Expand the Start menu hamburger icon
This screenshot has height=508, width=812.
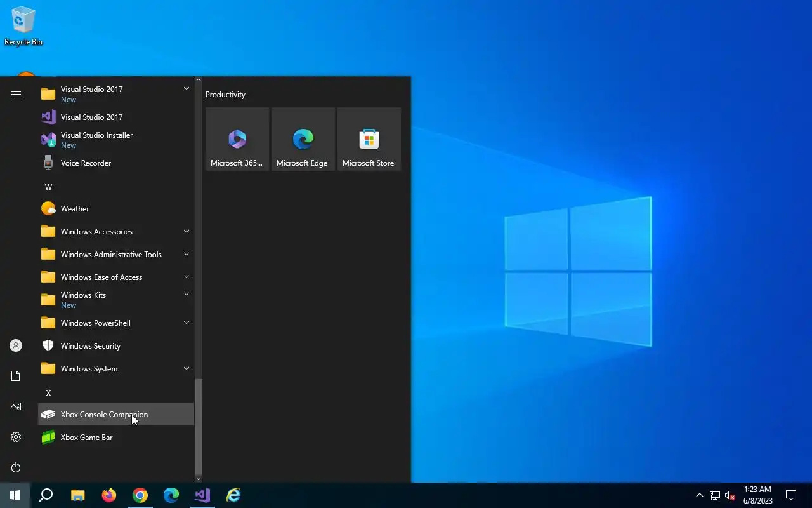(16, 95)
